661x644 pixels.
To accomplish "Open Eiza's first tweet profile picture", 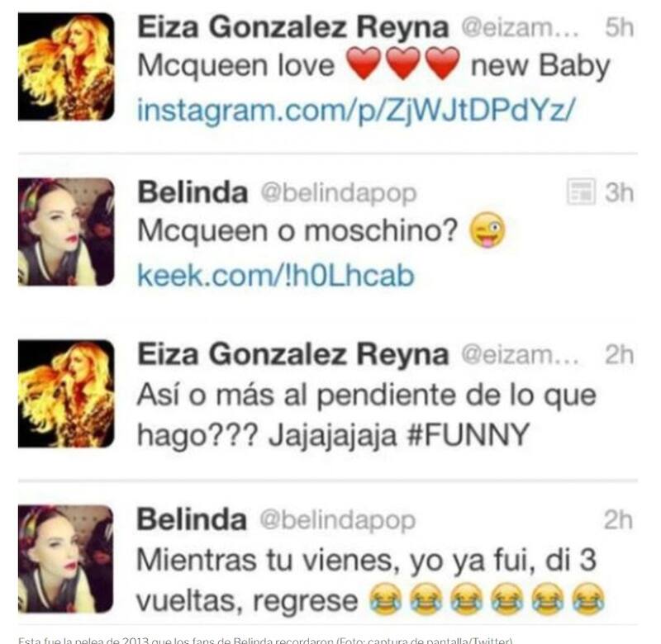I will [66, 67].
